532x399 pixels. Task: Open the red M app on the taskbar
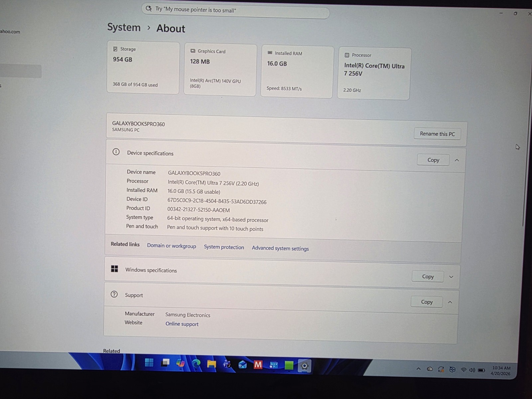click(258, 365)
